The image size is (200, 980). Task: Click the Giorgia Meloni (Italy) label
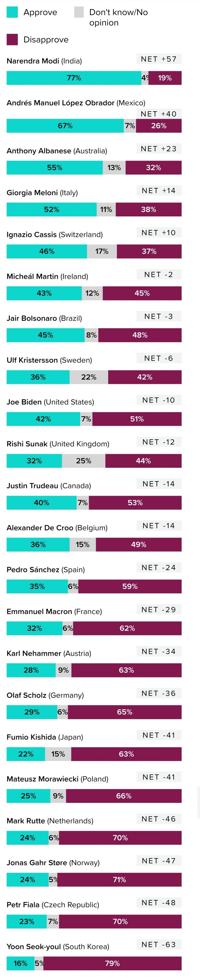click(42, 193)
